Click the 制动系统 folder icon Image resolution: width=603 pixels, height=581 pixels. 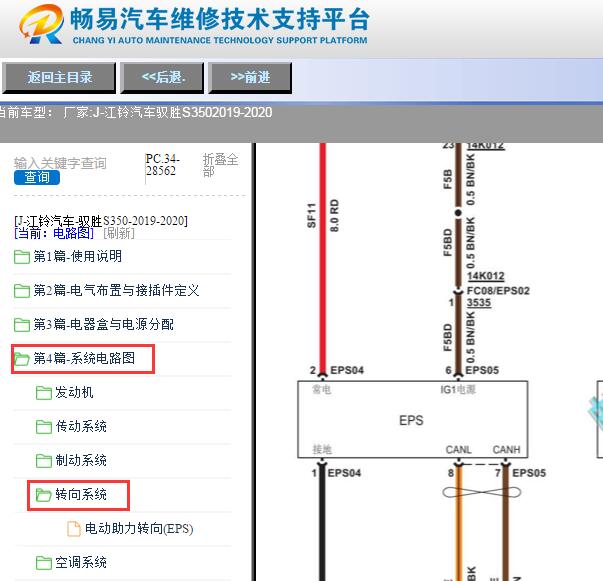(x=43, y=461)
